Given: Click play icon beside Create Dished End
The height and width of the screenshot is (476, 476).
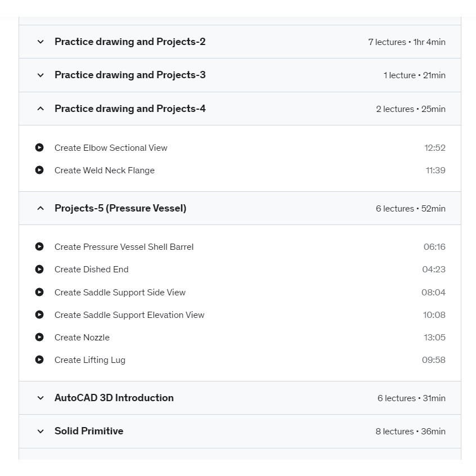Looking at the screenshot, I should (x=39, y=270).
